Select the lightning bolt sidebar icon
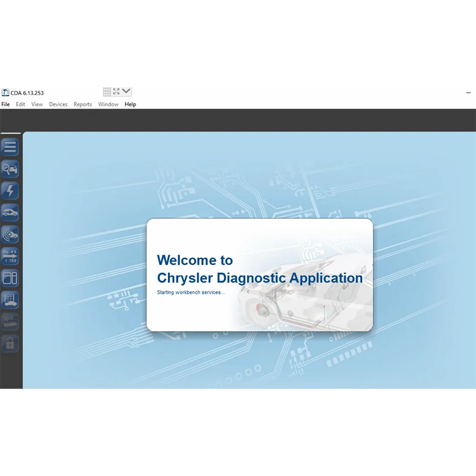Viewport: 476px width, 476px height. click(x=10, y=191)
